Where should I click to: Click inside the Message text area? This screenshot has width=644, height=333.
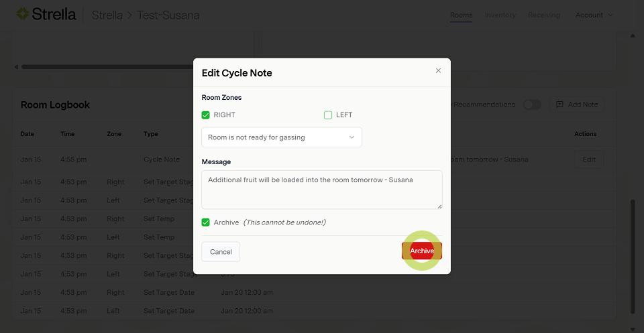(x=322, y=190)
